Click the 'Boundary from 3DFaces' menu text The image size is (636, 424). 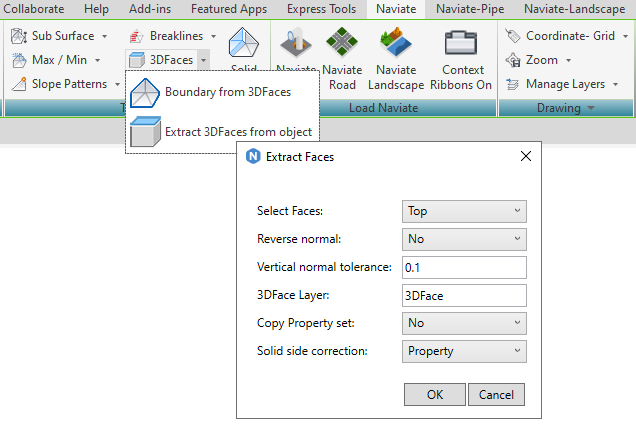[x=228, y=92]
